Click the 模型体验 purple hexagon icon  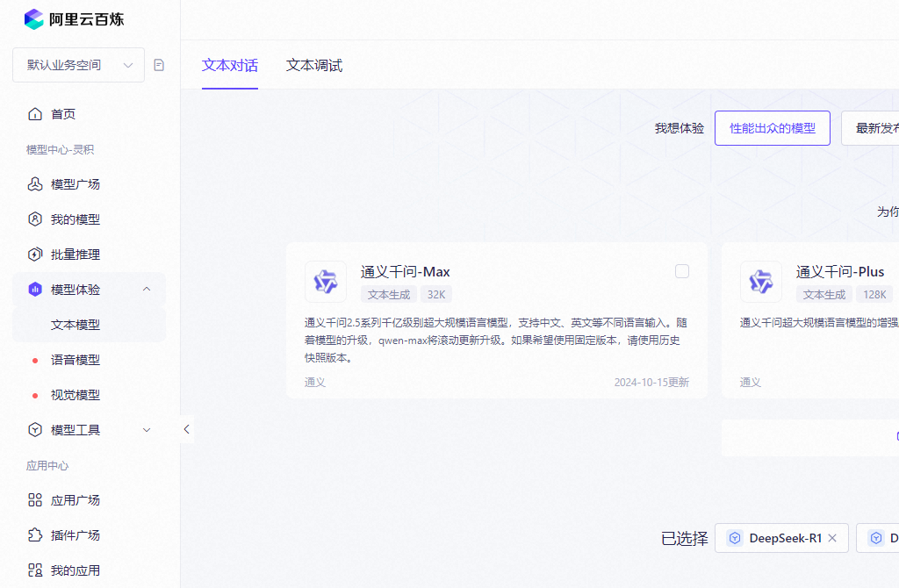pos(35,290)
